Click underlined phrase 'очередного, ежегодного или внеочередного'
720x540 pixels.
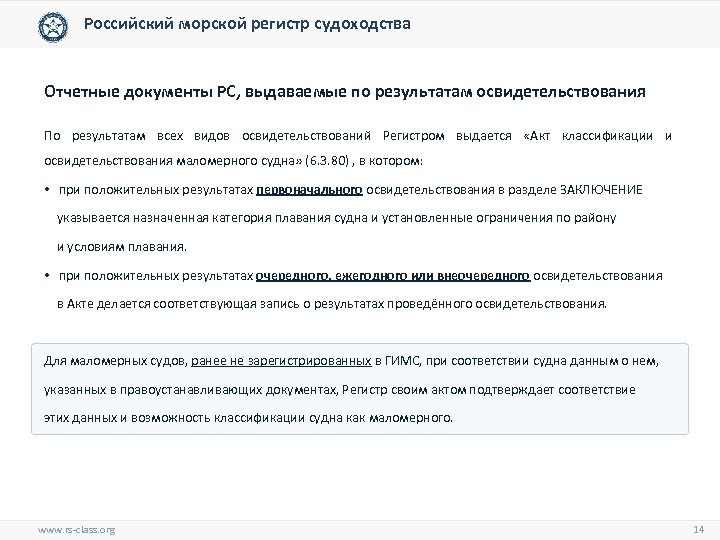[x=393, y=276]
